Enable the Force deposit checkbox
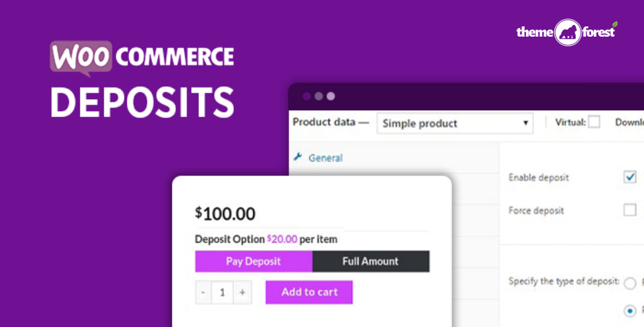 (x=630, y=210)
